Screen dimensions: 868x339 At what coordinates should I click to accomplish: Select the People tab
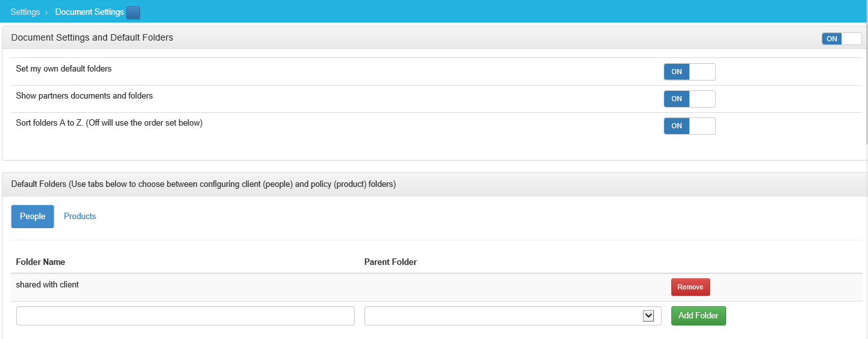[x=32, y=217]
